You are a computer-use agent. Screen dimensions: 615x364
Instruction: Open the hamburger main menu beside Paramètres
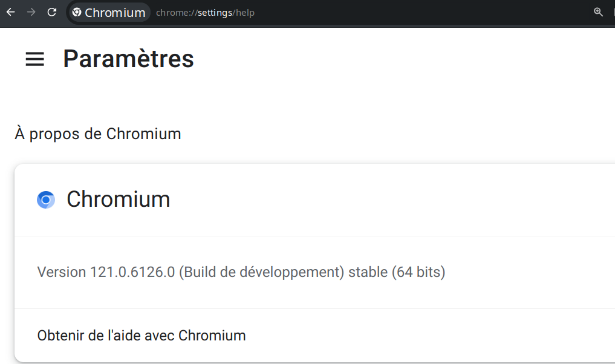35,59
